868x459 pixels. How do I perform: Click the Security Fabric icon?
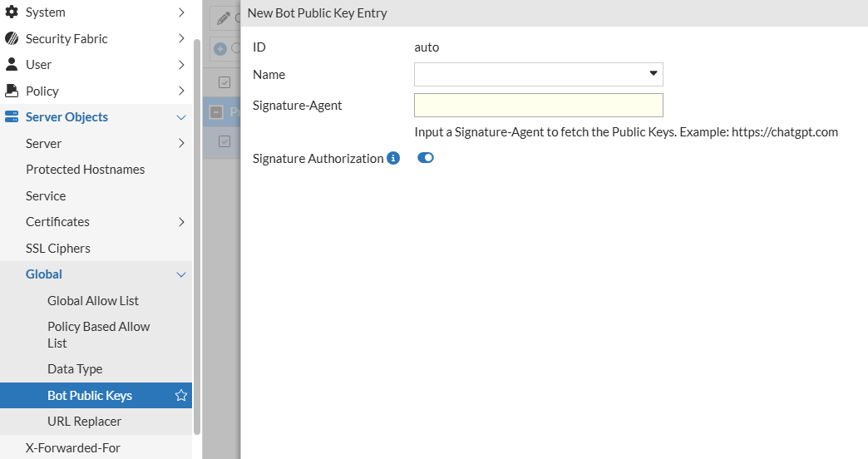pos(12,38)
